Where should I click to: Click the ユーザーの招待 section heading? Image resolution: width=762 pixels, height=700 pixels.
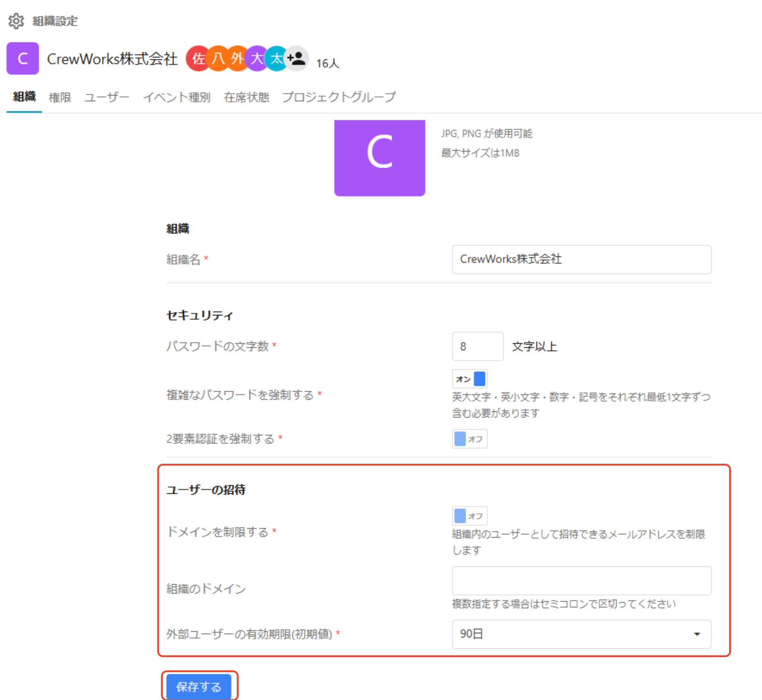pyautogui.click(x=206, y=490)
